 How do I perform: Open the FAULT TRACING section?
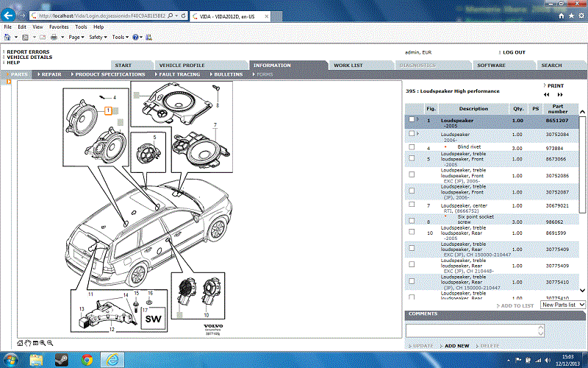point(178,74)
